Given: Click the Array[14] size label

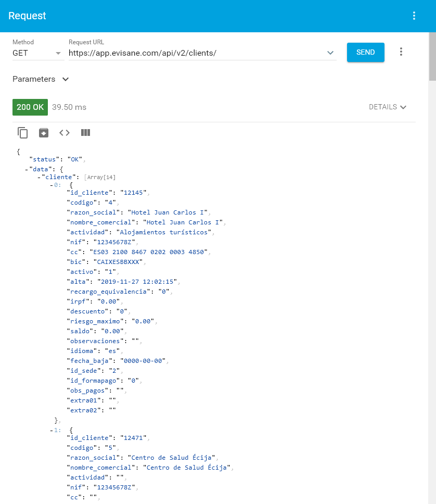Looking at the screenshot, I should pos(99,178).
